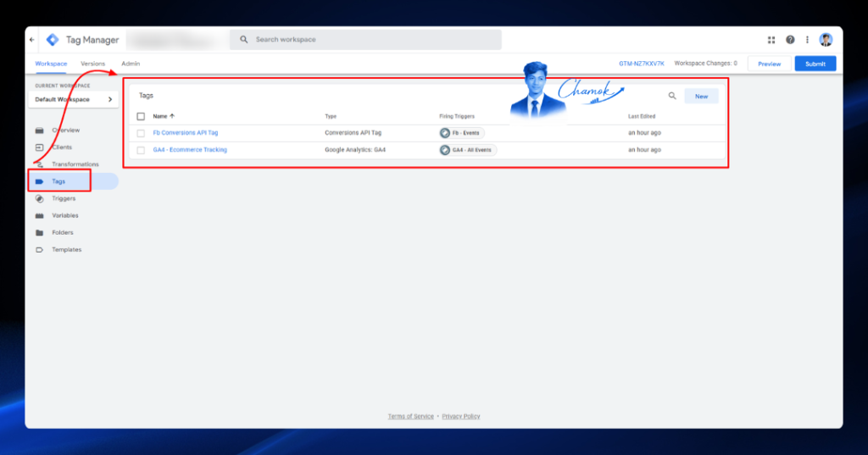The image size is (868, 455).
Task: Click the Conversions API Tag type cell
Action: pyautogui.click(x=353, y=133)
